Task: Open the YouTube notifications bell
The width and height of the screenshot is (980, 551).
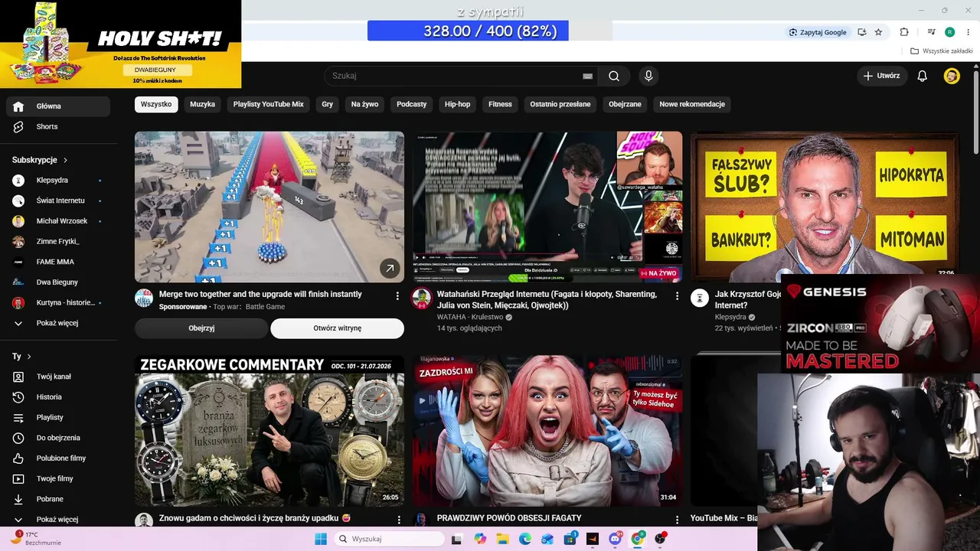Action: (923, 76)
